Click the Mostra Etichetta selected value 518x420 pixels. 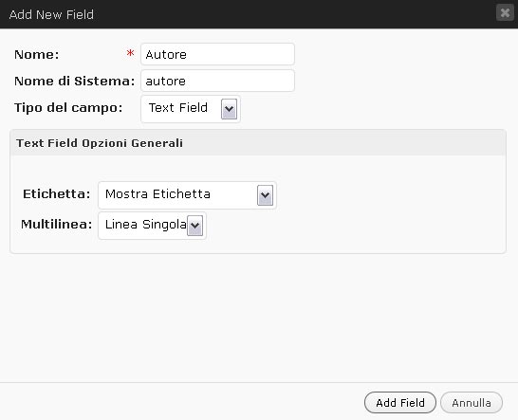157,193
